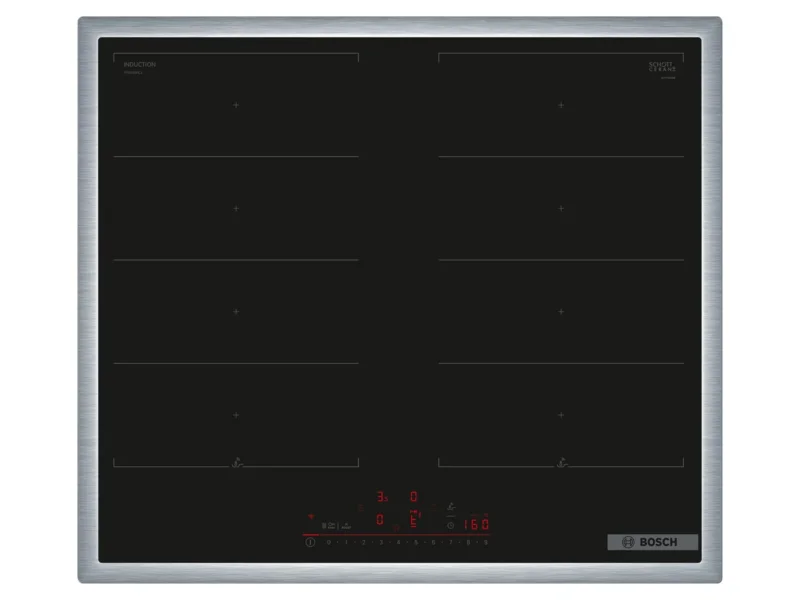Click the plus marker of the front-right zone
Image resolution: width=800 pixels, height=600 pixels.
point(561,415)
